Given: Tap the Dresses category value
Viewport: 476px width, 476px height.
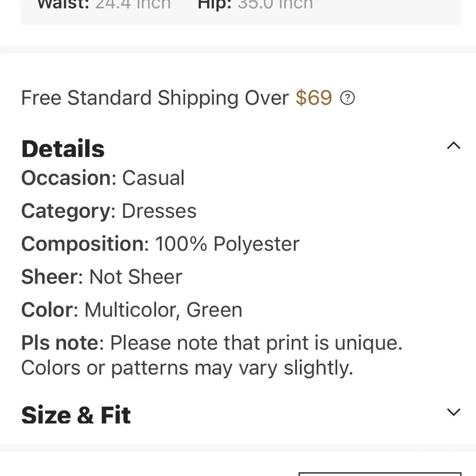Looking at the screenshot, I should pyautogui.click(x=159, y=211).
